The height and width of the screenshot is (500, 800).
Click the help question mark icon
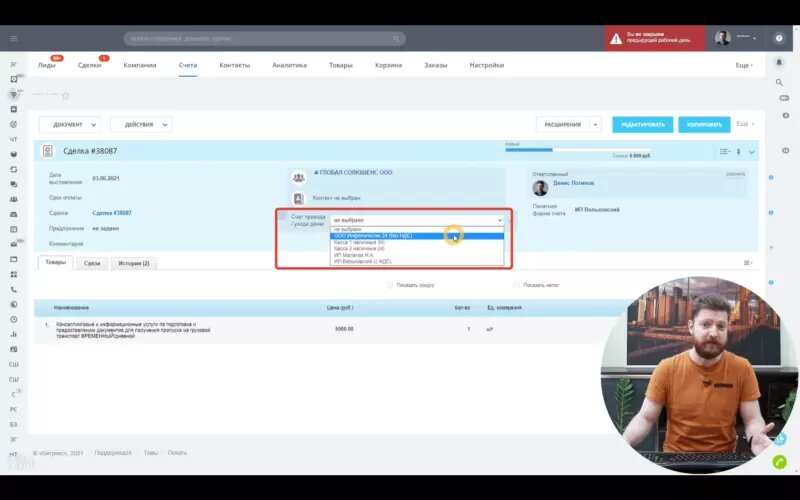pyautogui.click(x=779, y=38)
